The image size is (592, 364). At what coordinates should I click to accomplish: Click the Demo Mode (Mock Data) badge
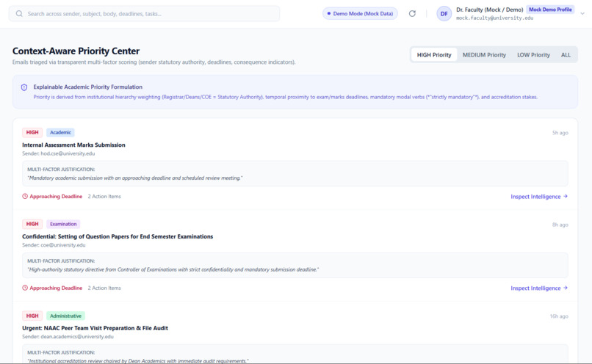pyautogui.click(x=360, y=14)
